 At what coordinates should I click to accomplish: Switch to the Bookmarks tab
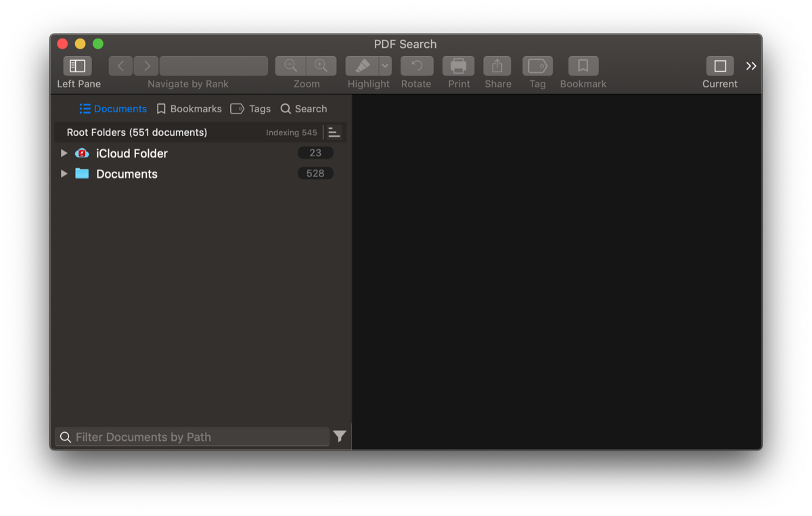coord(189,109)
